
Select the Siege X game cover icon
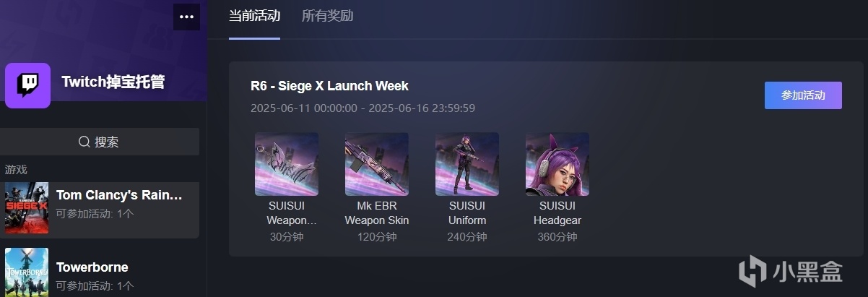pos(27,207)
